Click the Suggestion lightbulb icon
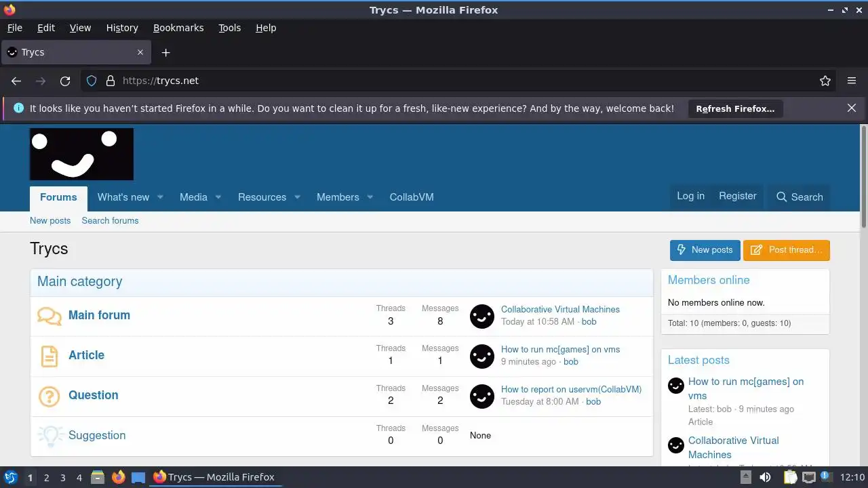 (50, 436)
